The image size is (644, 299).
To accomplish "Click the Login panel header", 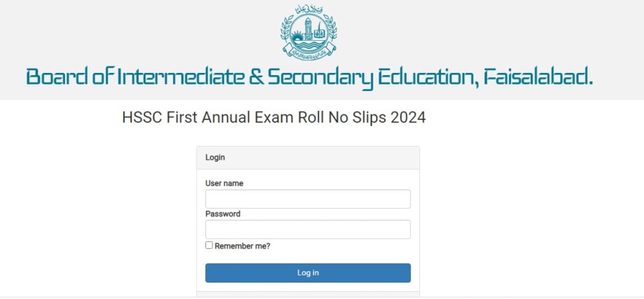I will [308, 157].
